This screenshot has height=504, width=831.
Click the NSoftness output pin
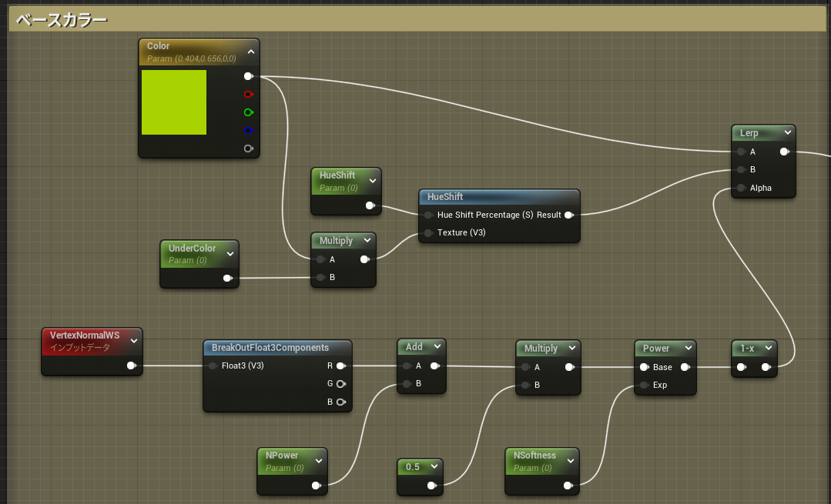point(568,486)
